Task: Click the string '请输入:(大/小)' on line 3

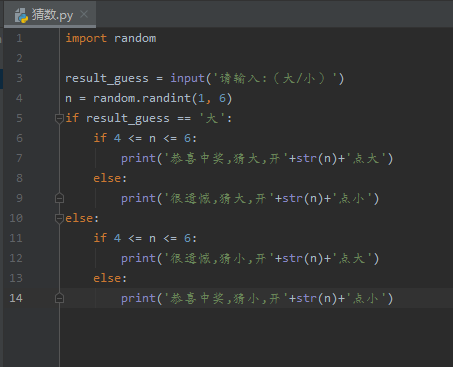Action: [275, 78]
